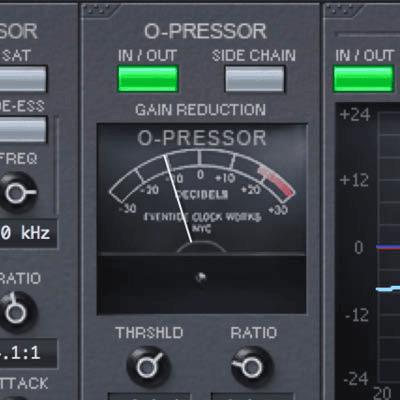Click the FREQ knob

click(17, 193)
